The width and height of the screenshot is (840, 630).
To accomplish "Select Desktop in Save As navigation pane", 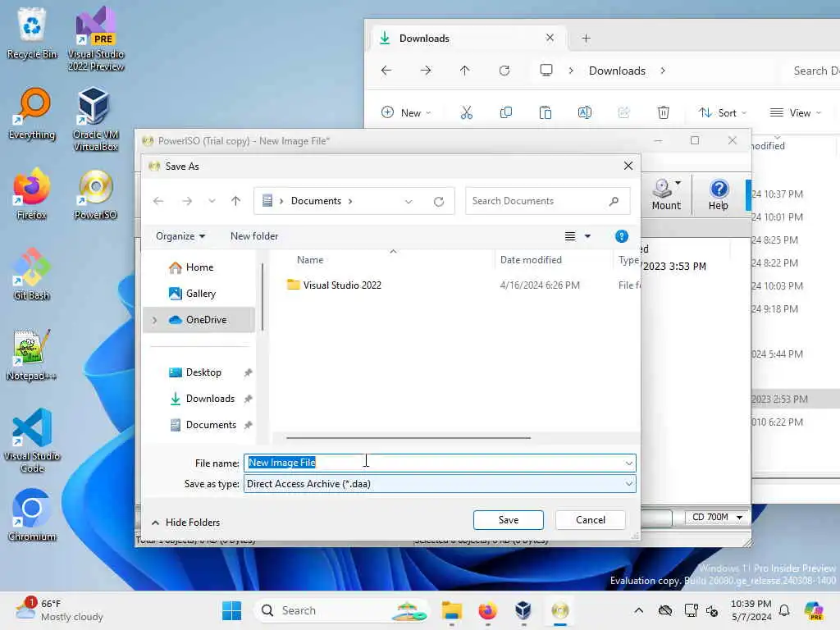I will click(x=199, y=372).
